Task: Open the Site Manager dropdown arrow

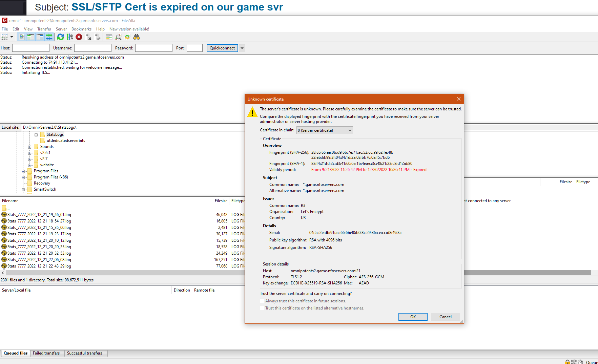Action: pos(12,37)
